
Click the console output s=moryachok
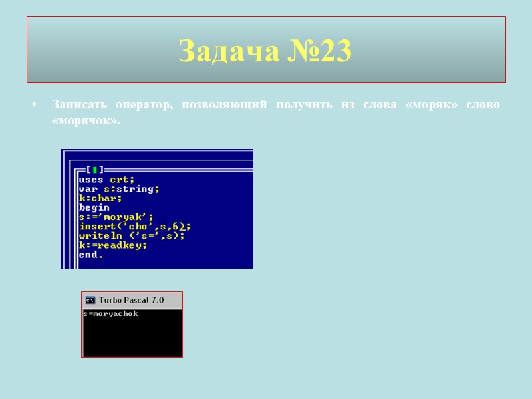[x=110, y=313]
